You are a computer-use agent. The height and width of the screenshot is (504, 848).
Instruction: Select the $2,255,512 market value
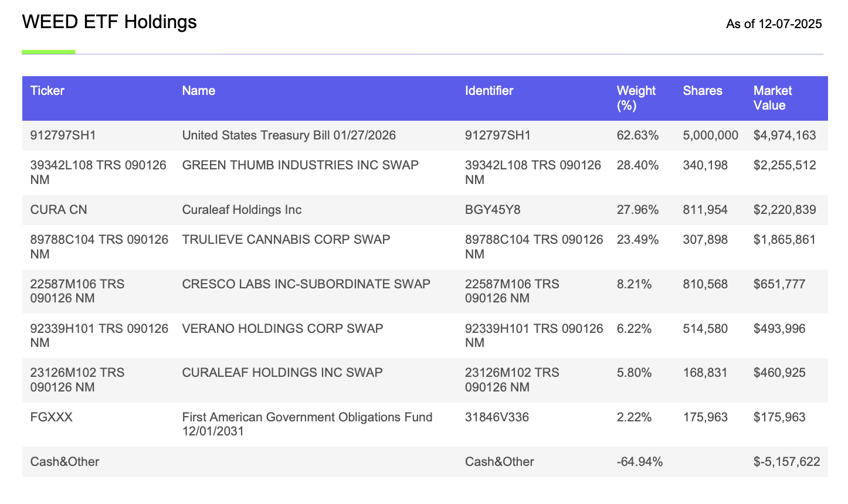point(784,165)
